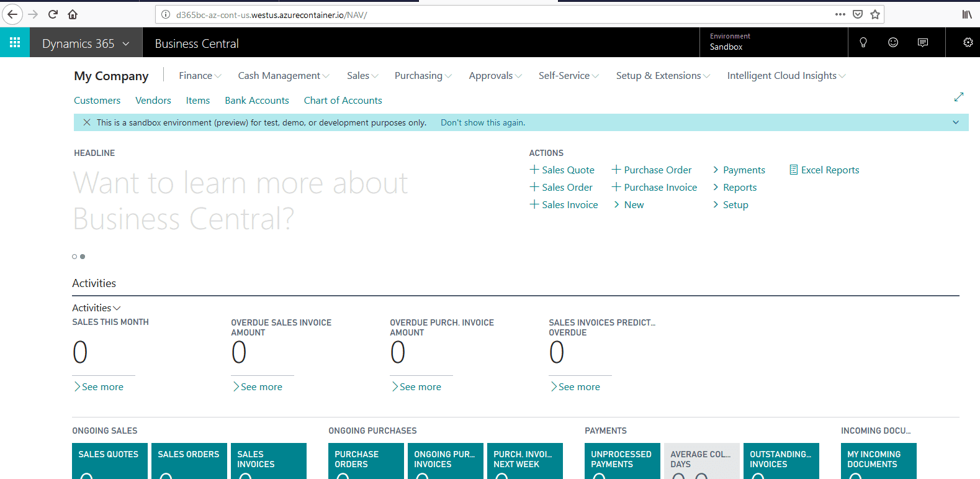This screenshot has width=980, height=479.
Task: Click Don't show this again
Action: coord(483,122)
